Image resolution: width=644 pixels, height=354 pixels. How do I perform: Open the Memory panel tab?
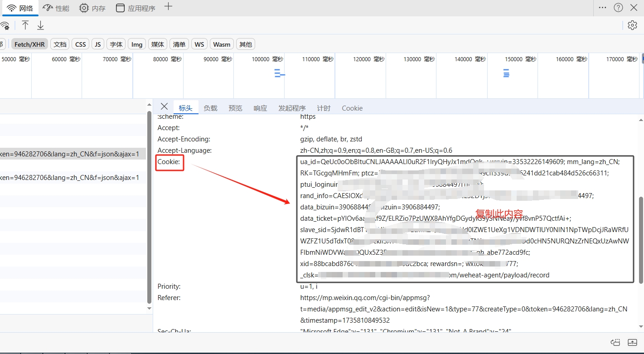click(x=92, y=8)
